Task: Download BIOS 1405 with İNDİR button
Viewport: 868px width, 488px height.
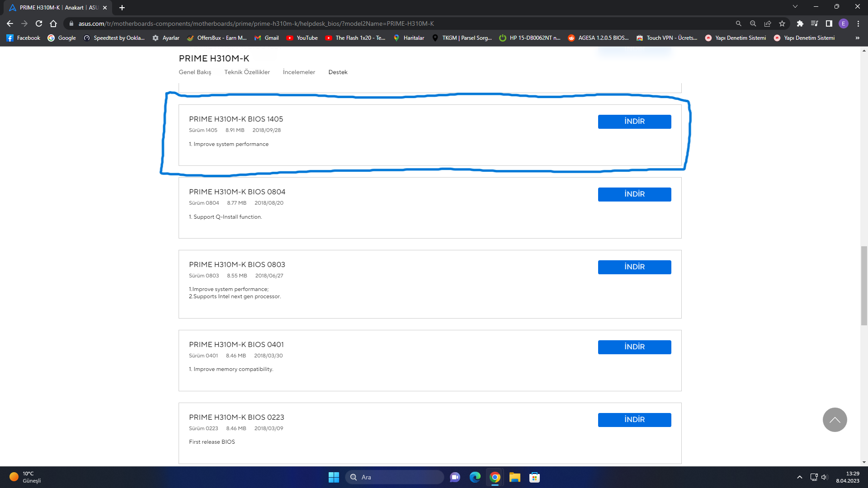Action: point(634,122)
